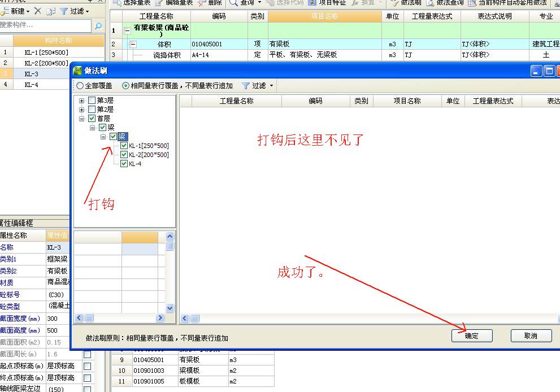Collapse the highlighted 梁 tree node
Image resolution: width=560 pixels, height=392 pixels.
(103, 137)
